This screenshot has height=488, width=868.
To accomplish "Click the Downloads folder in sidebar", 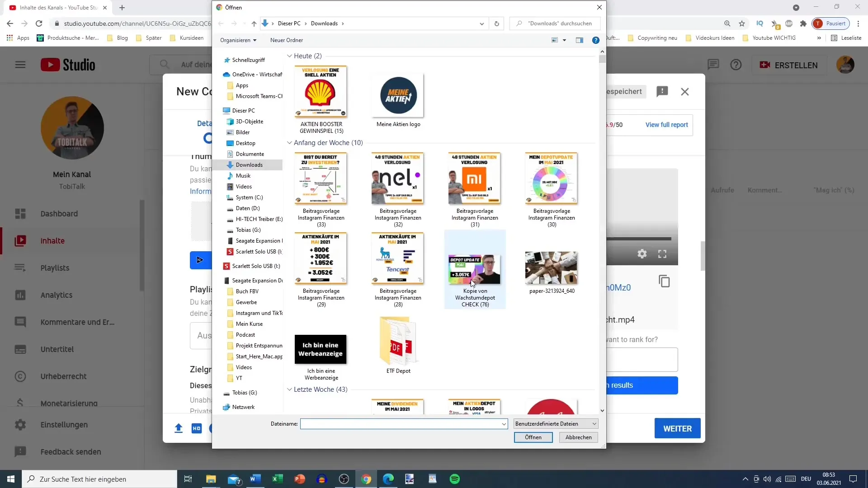I will [x=249, y=164].
